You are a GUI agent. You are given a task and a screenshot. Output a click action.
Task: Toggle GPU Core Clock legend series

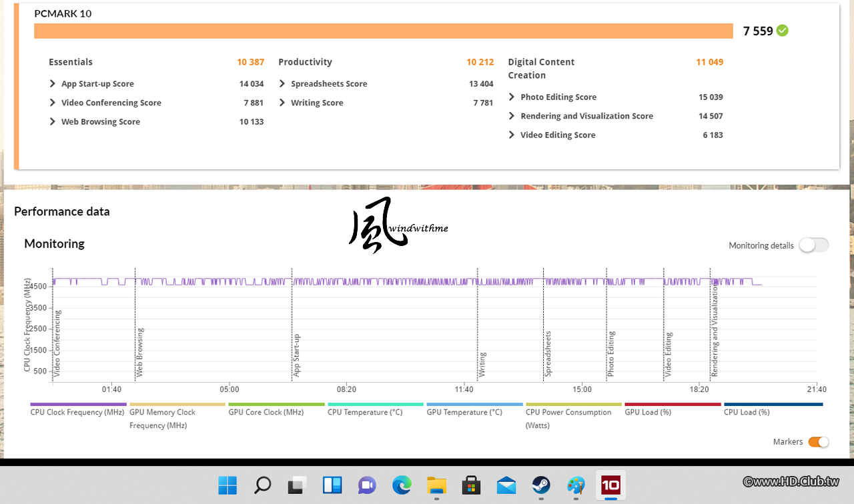click(x=276, y=411)
